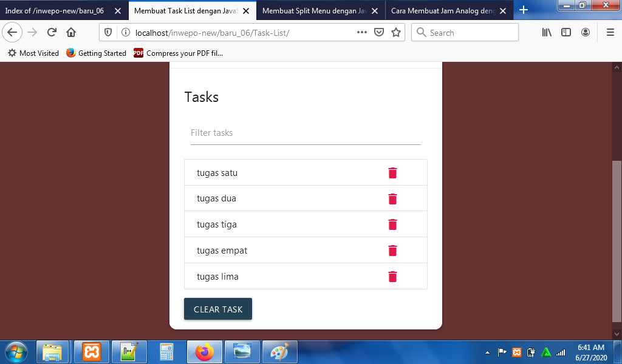This screenshot has height=364, width=622.
Task: Open Paint from the taskbar
Action: point(280,352)
